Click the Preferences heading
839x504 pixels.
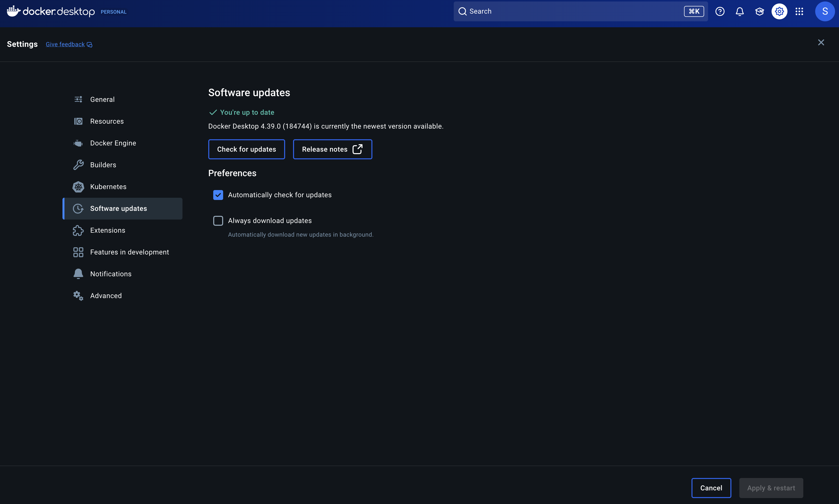(232, 173)
